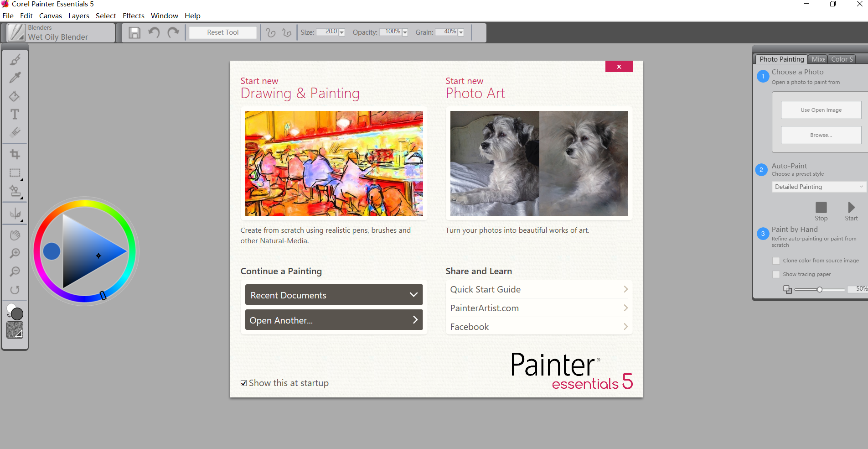Screen dimensions: 868x449
Task: Click the straight line strokes icon
Action: tap(286, 33)
